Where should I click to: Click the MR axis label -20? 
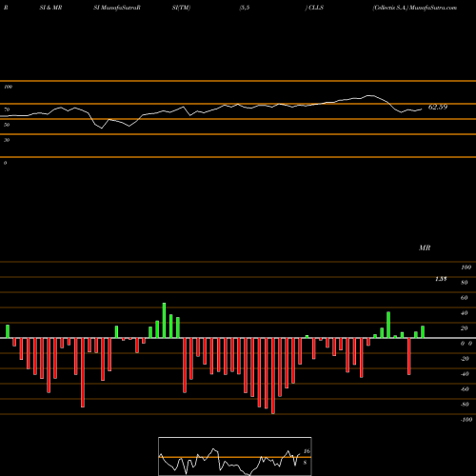coord(465,359)
